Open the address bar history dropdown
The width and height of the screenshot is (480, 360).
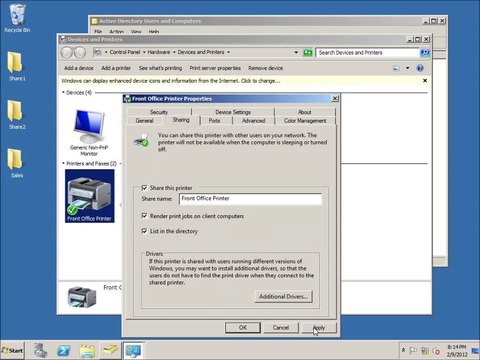(296, 53)
